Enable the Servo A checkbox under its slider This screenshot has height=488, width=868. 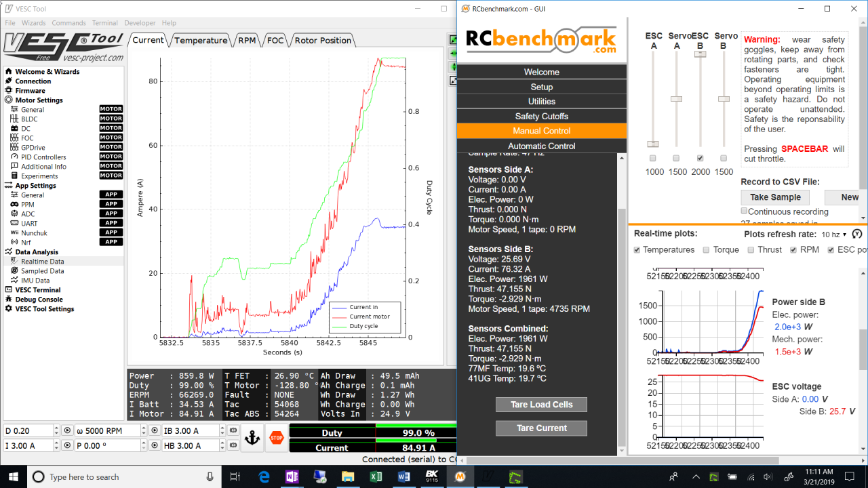(x=676, y=159)
